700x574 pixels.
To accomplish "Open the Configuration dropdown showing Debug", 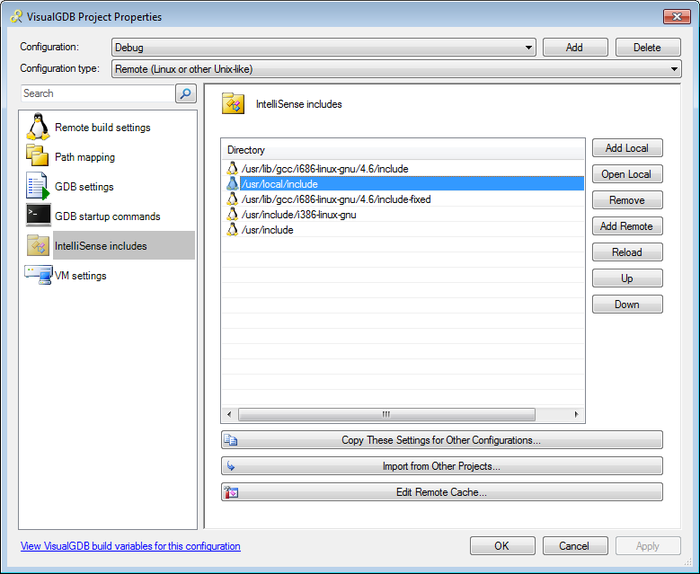I will pyautogui.click(x=324, y=47).
